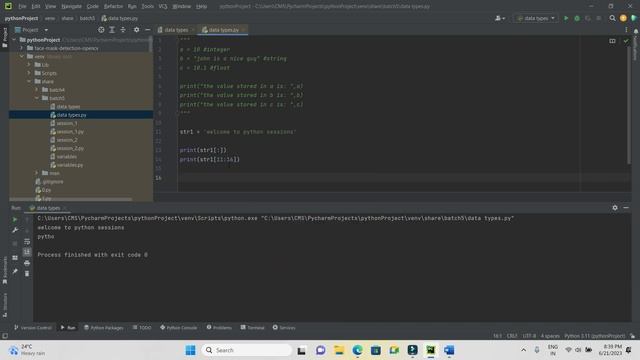
Task: Expand the Lib folder
Action: tap(29, 64)
